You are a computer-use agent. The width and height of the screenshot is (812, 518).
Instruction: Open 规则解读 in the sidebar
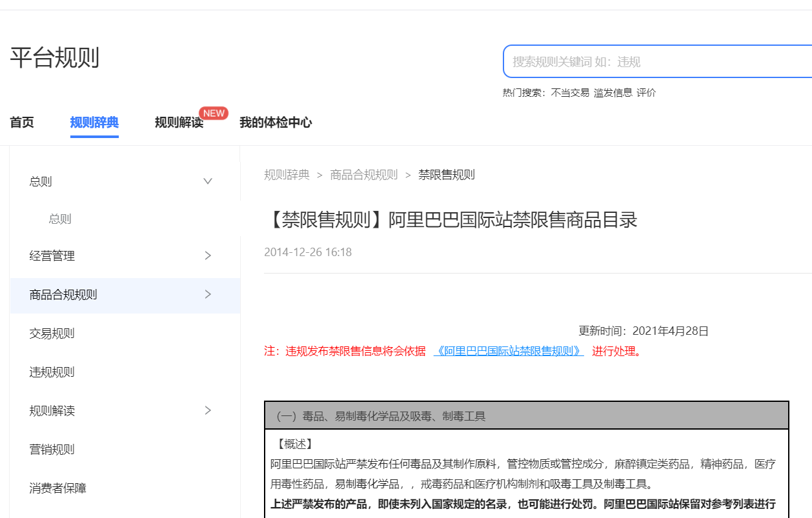(x=52, y=410)
